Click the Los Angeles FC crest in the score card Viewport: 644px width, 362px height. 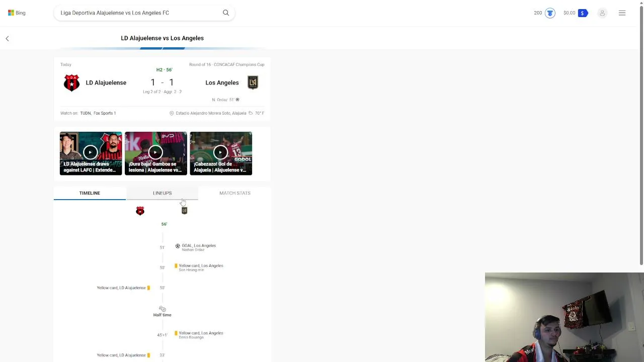(x=253, y=82)
